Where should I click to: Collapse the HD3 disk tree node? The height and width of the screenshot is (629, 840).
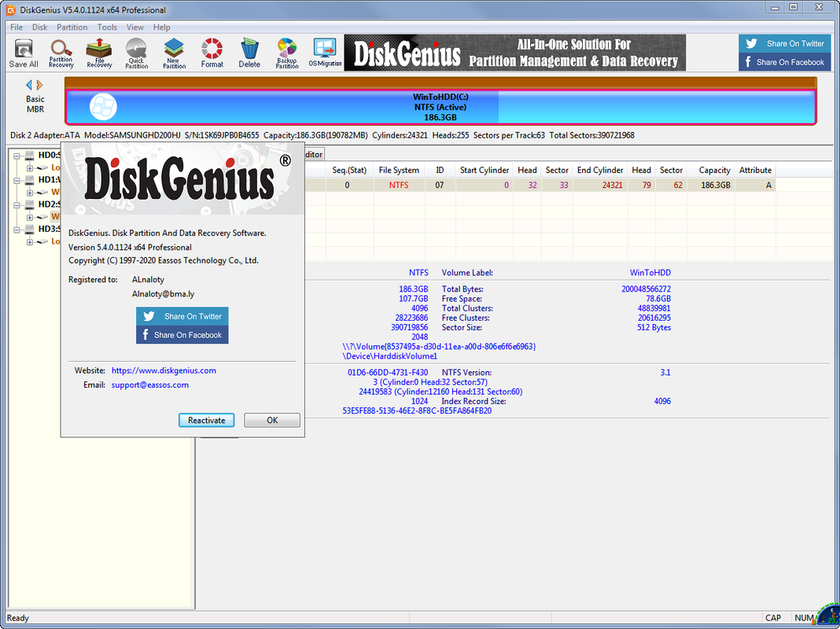(x=17, y=230)
